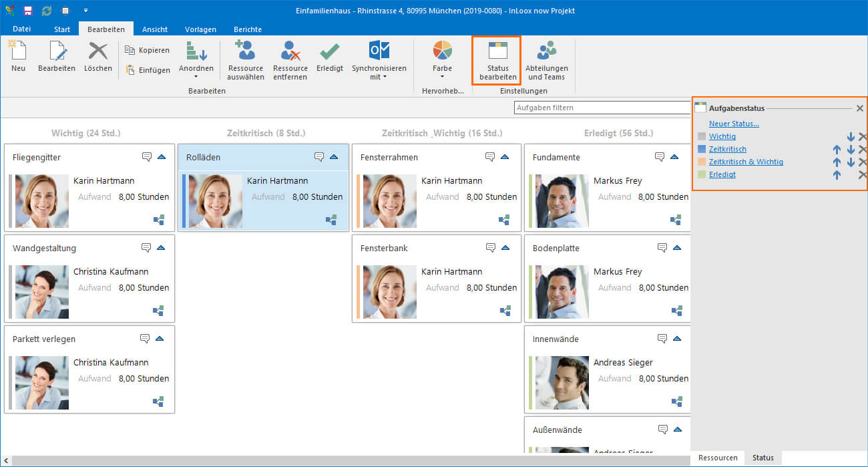Open the Synchronisieren mit Outlook dropdown
The height and width of the screenshot is (467, 868).
(x=379, y=61)
